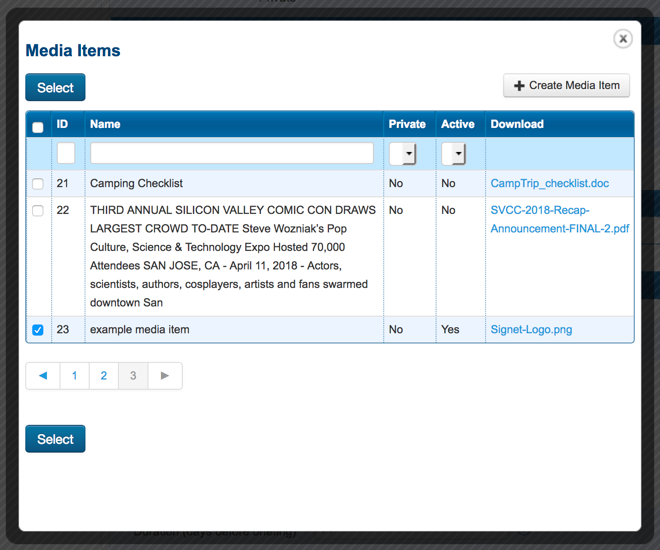The image size is (660, 550).
Task: Download the SVCC-2018 Recap PDF
Action: pyautogui.click(x=559, y=219)
